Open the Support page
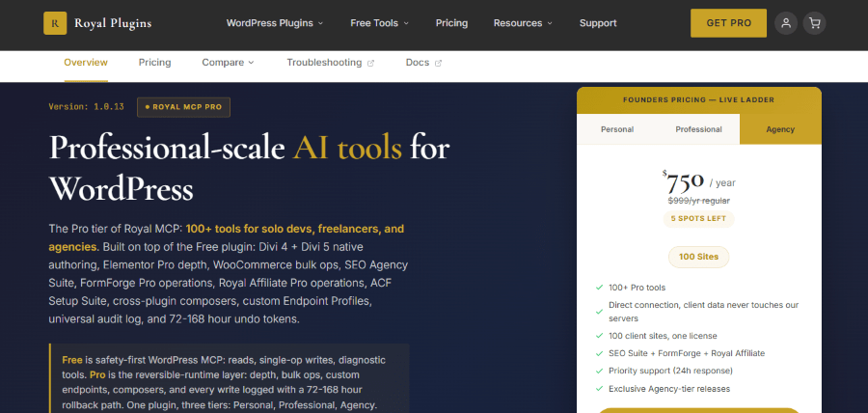The width and height of the screenshot is (868, 413). click(x=598, y=23)
